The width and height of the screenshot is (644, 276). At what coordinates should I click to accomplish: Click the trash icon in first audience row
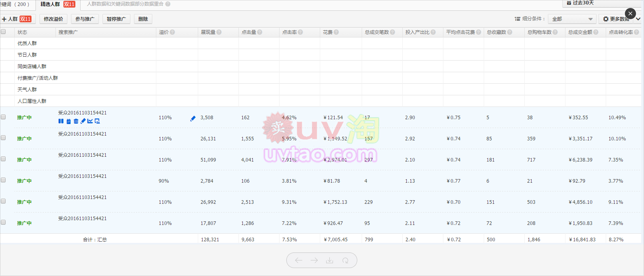tap(76, 121)
